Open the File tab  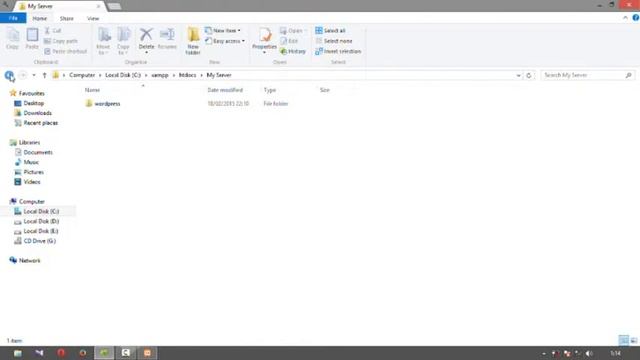pyautogui.click(x=13, y=18)
